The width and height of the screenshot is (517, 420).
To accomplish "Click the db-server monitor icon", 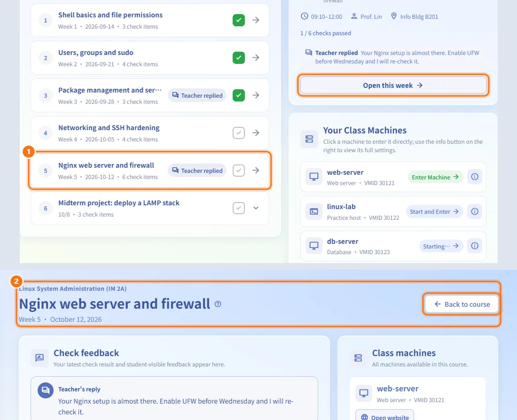I will [x=313, y=246].
